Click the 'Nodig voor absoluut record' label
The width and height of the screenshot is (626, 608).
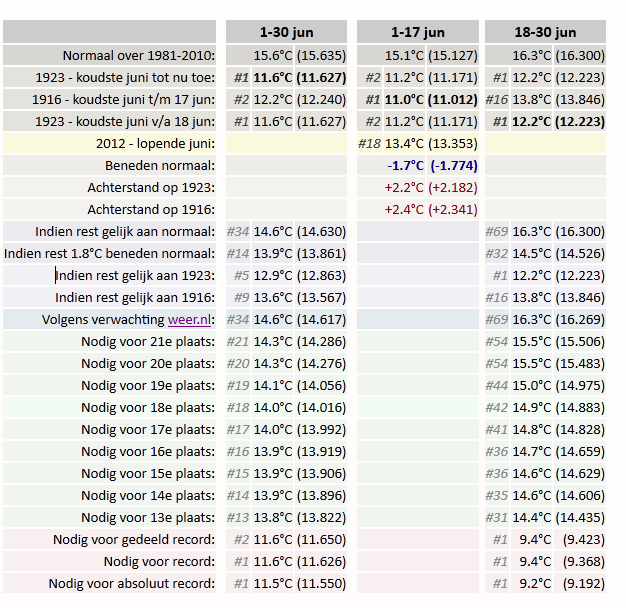(x=132, y=583)
